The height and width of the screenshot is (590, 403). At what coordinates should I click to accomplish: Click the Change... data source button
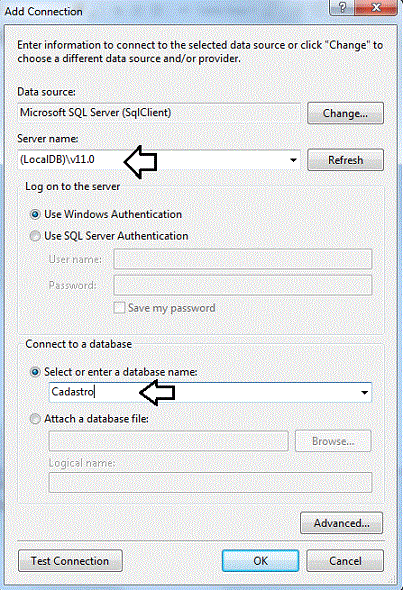click(x=345, y=113)
